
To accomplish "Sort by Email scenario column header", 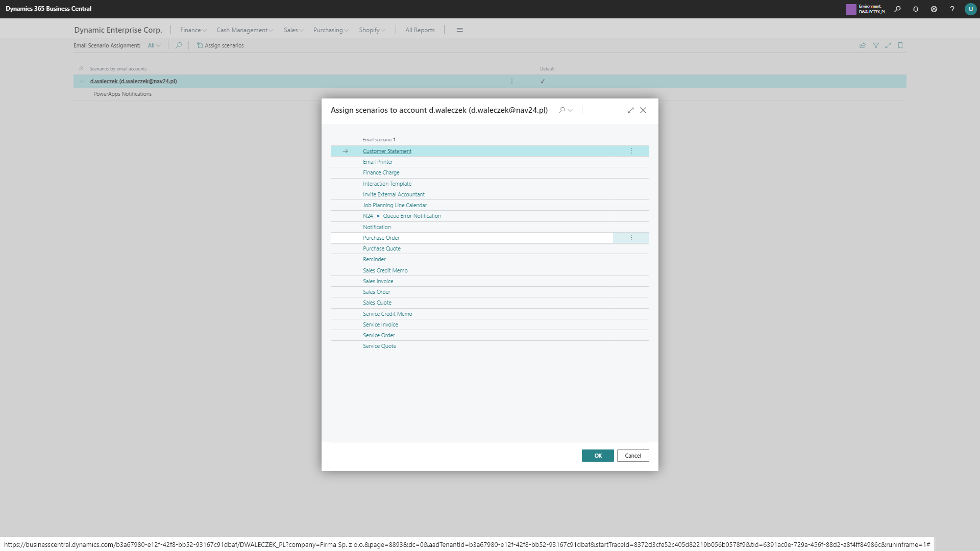I will tap(379, 140).
